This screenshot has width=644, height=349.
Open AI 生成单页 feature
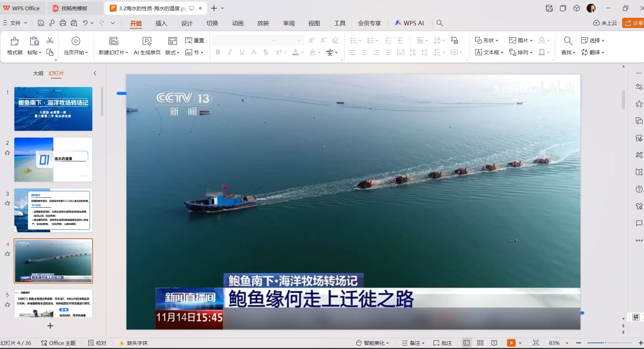(x=147, y=45)
